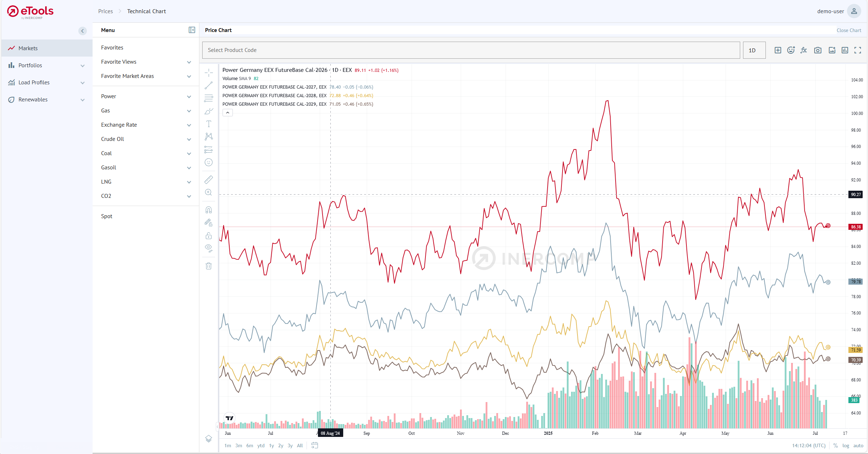Take a chart snapshot with camera icon
This screenshot has height=454, width=868.
coord(818,50)
